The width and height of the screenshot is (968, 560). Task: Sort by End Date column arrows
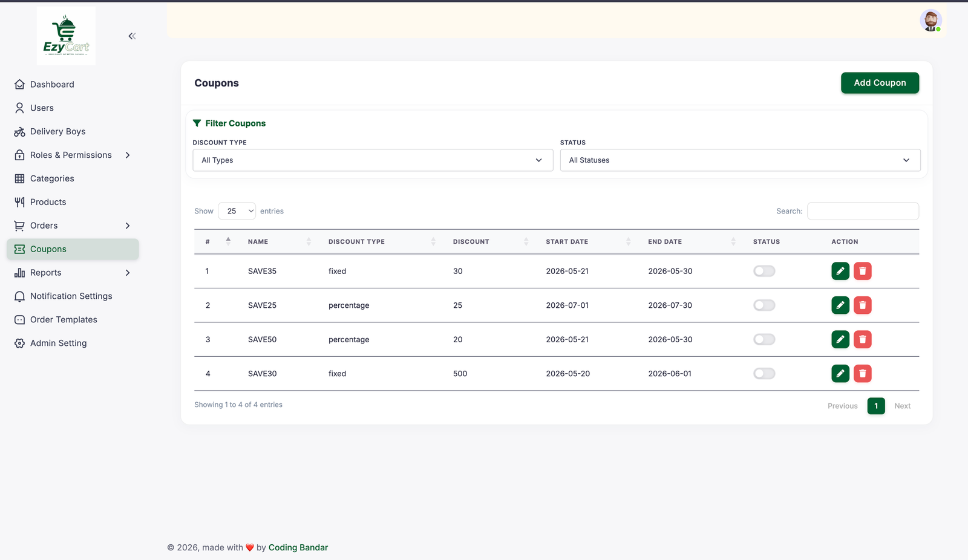click(733, 241)
